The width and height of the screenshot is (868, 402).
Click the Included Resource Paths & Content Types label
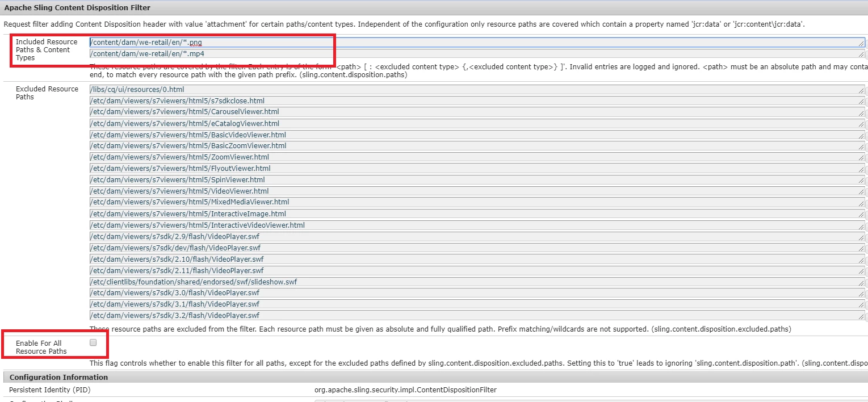tap(47, 50)
